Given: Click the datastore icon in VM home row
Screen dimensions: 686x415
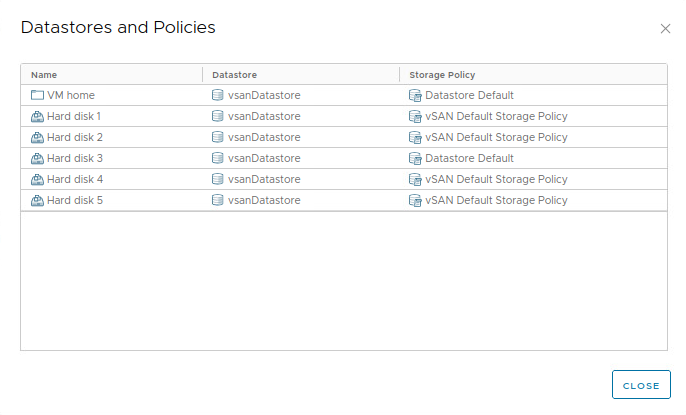Looking at the screenshot, I should point(217,95).
